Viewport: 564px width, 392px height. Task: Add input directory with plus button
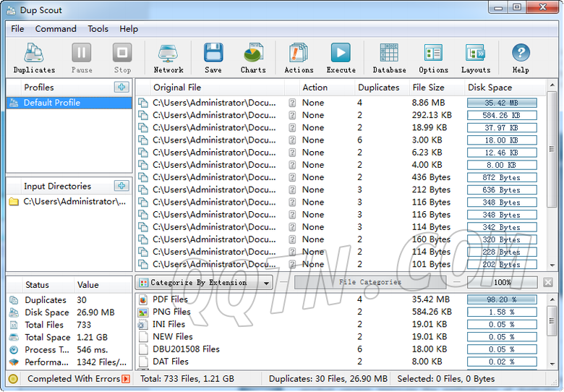[x=121, y=186]
